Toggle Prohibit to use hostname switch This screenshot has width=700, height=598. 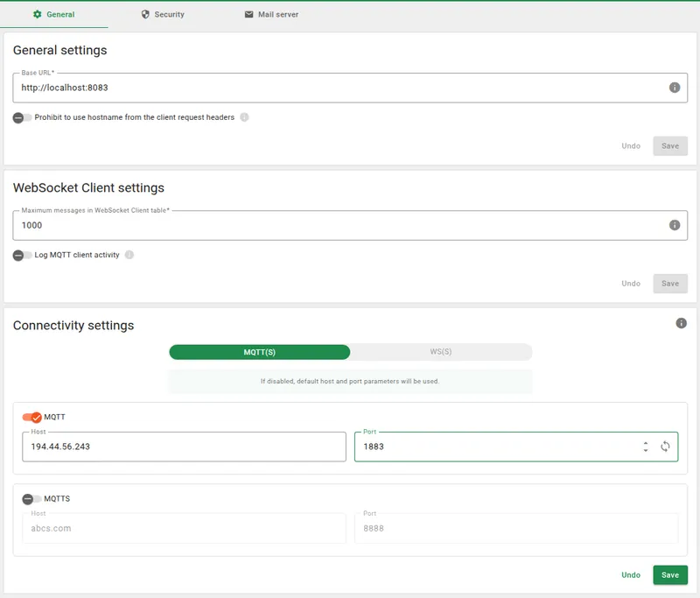tap(22, 117)
